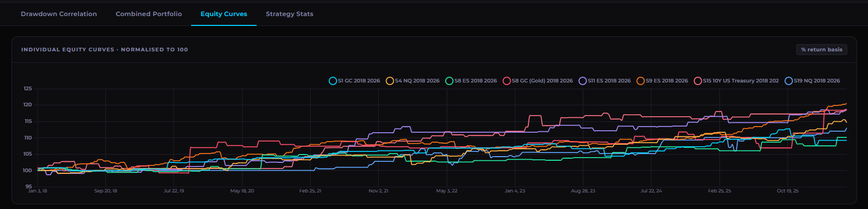
Task: Toggle the S19 NQ 2018 2026 blue legend circle
Action: pos(789,81)
